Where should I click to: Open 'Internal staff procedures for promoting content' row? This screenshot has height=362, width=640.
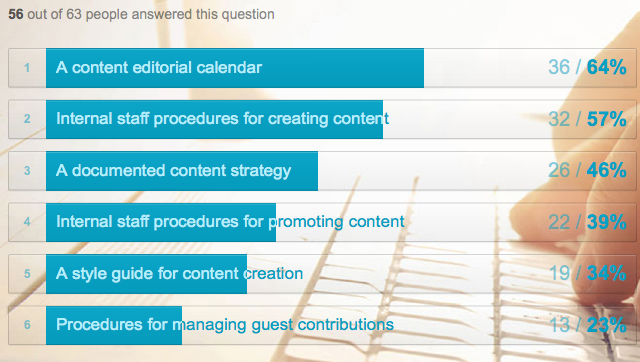click(322, 222)
